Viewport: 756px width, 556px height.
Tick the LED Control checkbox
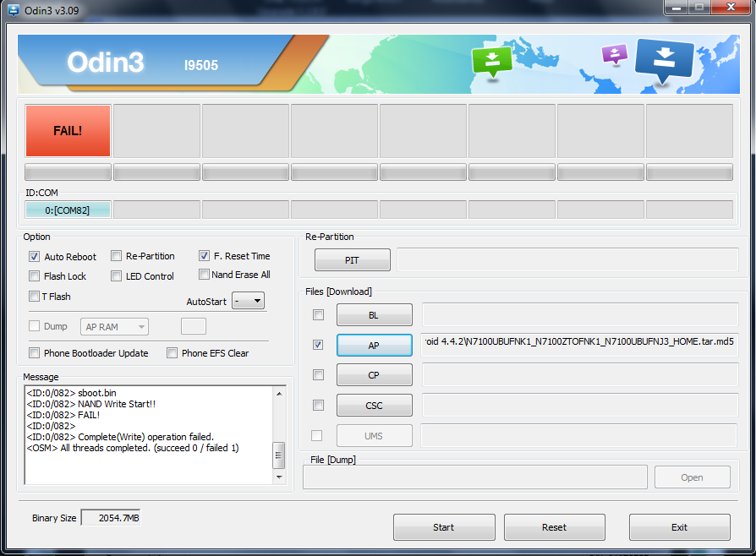116,276
